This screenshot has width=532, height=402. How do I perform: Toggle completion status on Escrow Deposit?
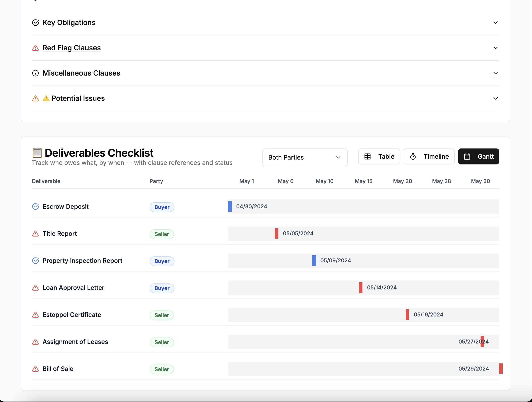tap(35, 207)
